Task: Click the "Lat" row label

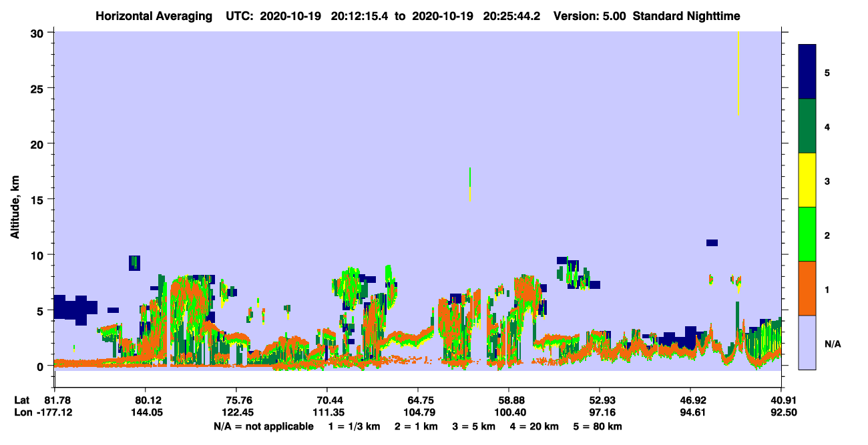Action: tap(21, 400)
